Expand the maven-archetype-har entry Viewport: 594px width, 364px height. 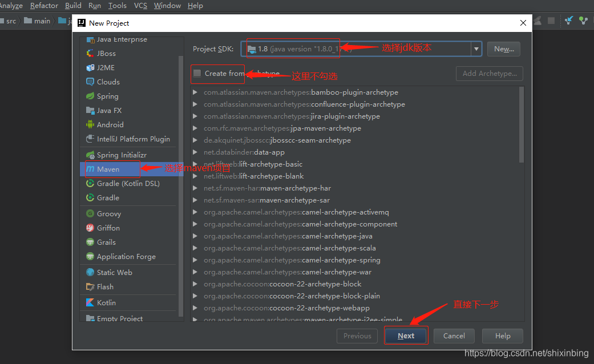coord(195,188)
